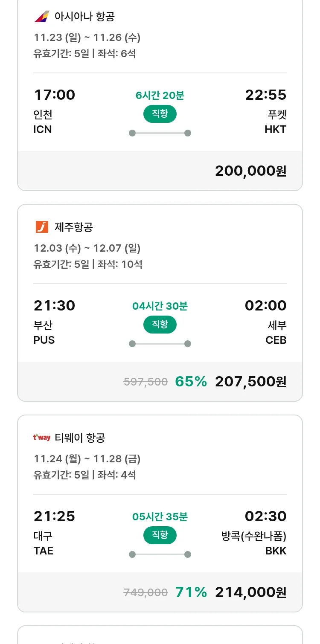The width and height of the screenshot is (320, 644).
Task: Click the 02:00 Cebu CEB arrival time
Action: pos(265,305)
